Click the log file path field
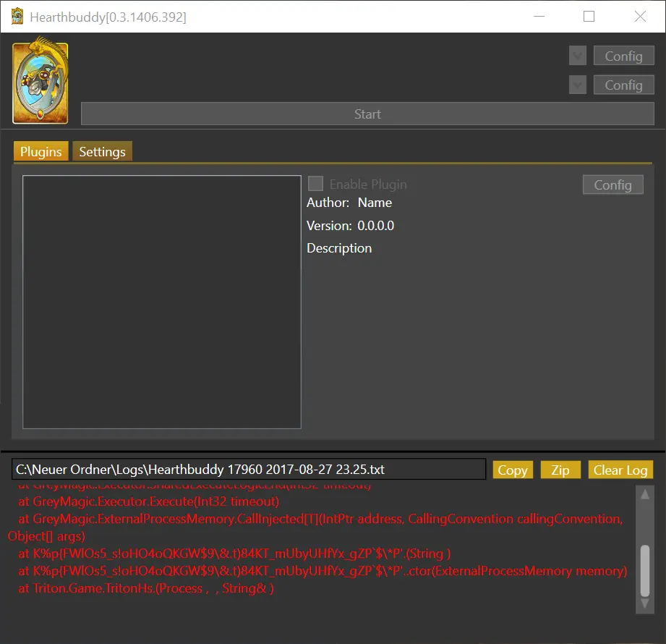666x644 pixels. (249, 470)
